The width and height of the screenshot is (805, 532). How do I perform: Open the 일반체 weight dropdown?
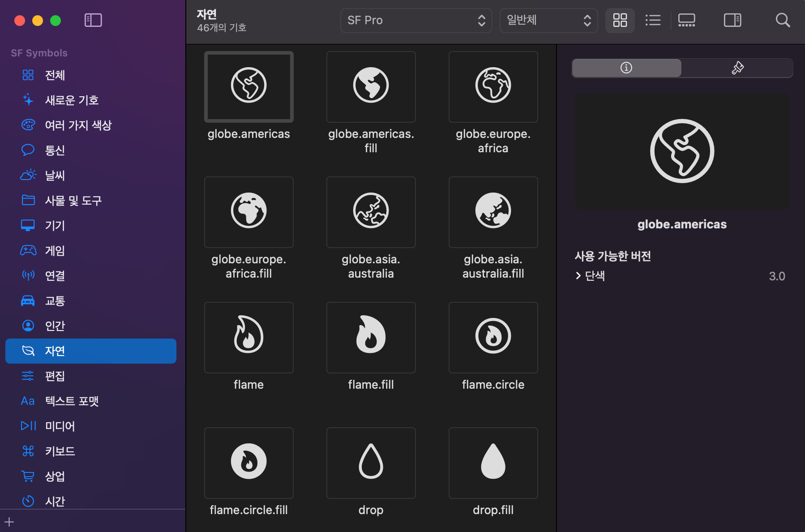pos(548,20)
